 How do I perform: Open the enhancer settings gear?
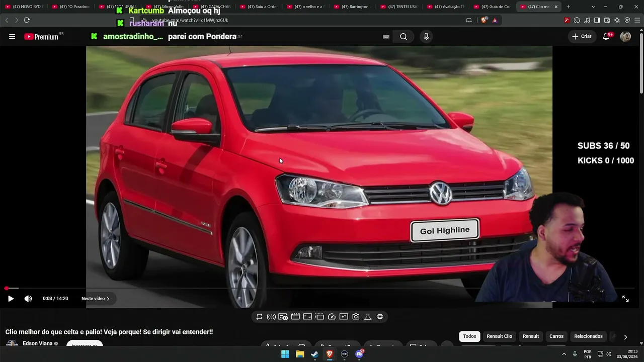click(380, 317)
